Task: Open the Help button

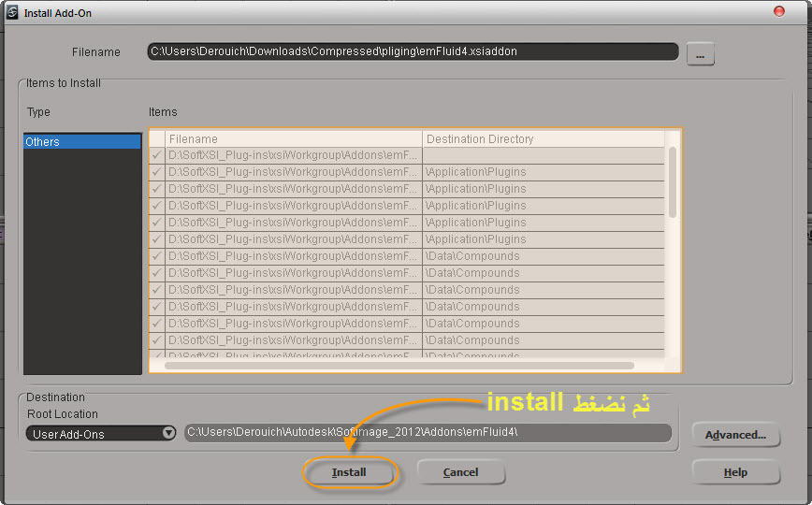Action: 735,472
